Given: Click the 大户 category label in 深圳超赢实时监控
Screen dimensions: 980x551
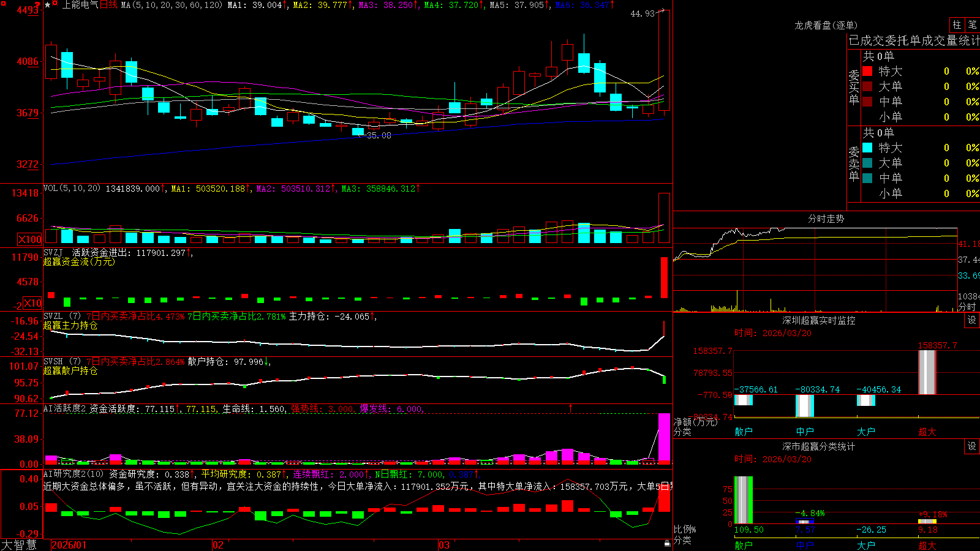Looking at the screenshot, I should pos(866,432).
